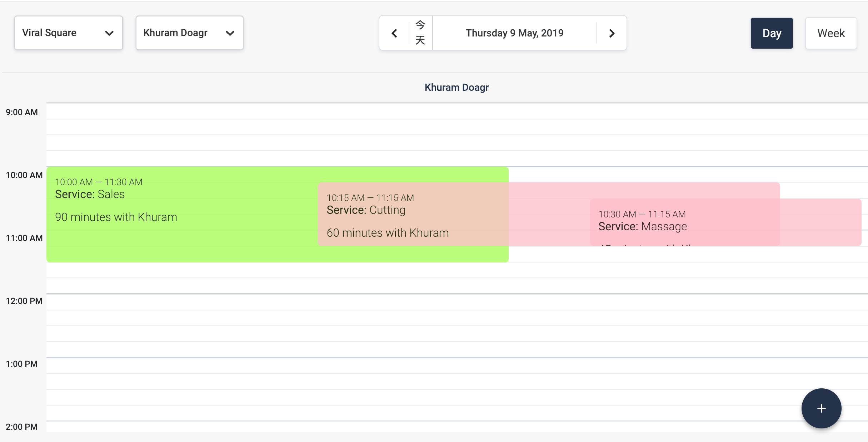The image size is (868, 442).
Task: Select the Week view tab
Action: click(x=831, y=33)
